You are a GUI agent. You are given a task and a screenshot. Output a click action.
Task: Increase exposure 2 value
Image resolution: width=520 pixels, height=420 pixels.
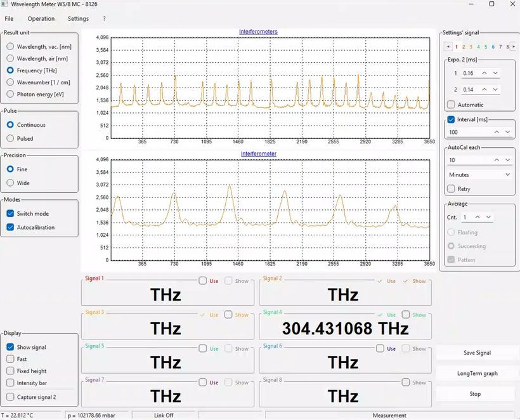(x=484, y=89)
